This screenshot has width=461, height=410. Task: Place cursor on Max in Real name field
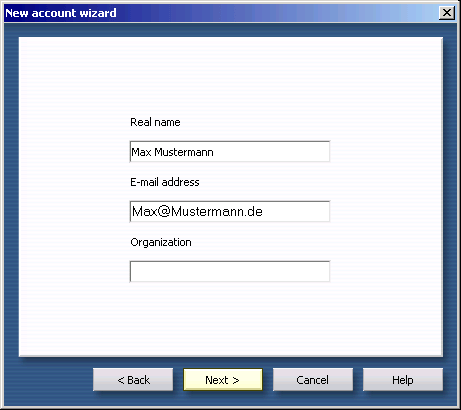pyautogui.click(x=141, y=152)
